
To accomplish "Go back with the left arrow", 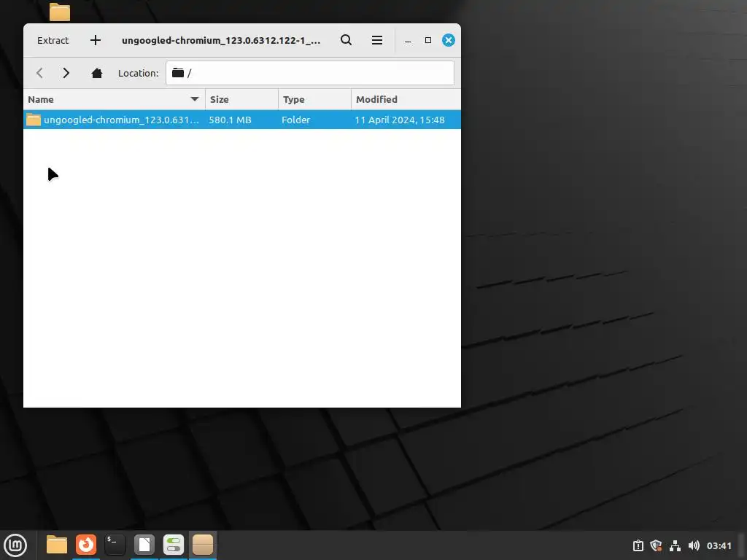I will 39,73.
